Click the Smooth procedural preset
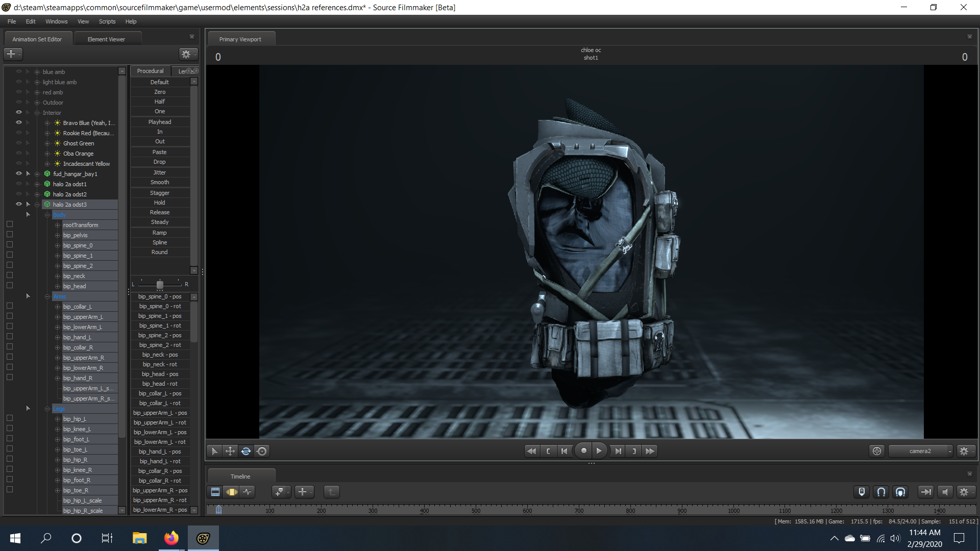Viewport: 980px width, 551px height. point(160,182)
